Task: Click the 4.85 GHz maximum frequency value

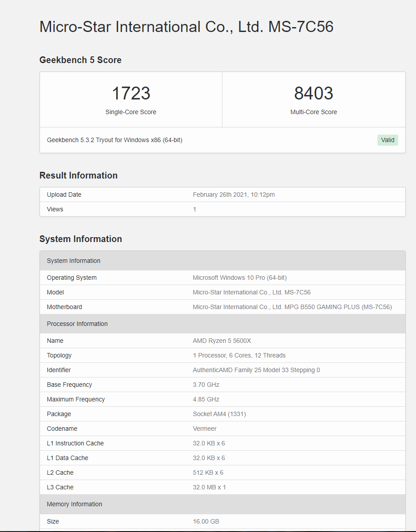Action: point(206,399)
